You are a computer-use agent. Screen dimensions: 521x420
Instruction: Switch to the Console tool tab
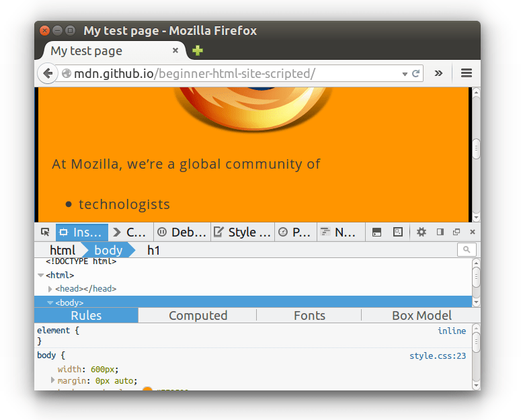(130, 232)
